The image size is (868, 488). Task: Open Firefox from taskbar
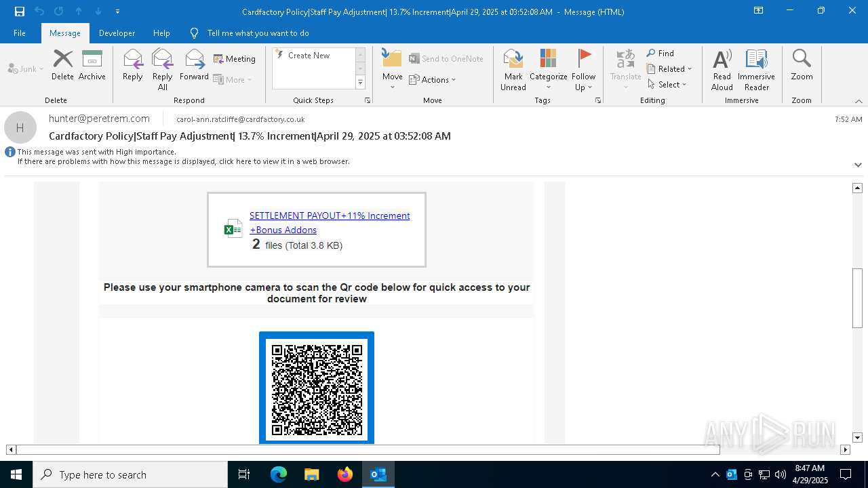point(345,474)
